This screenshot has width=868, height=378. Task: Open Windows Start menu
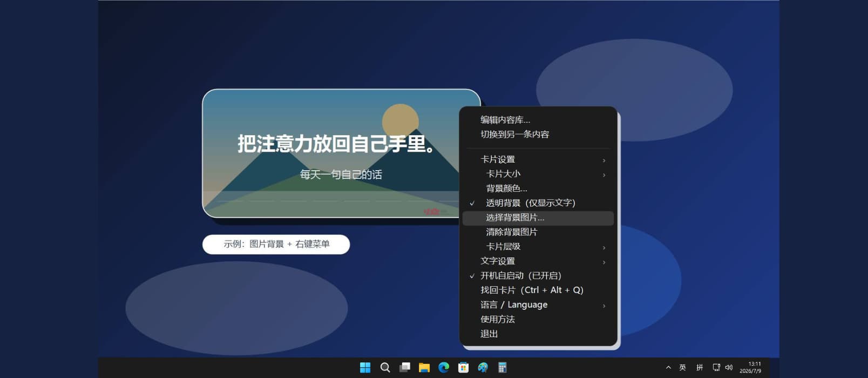(365, 368)
